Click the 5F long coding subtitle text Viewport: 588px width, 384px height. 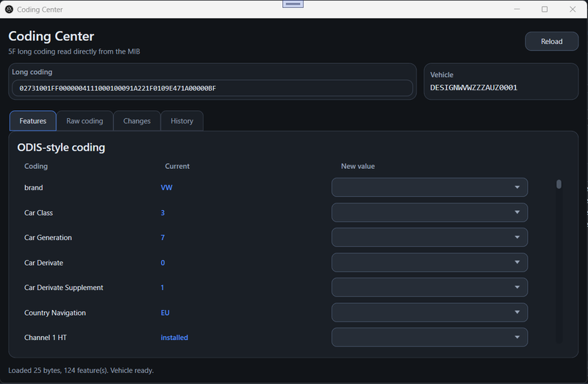pyautogui.click(x=74, y=51)
